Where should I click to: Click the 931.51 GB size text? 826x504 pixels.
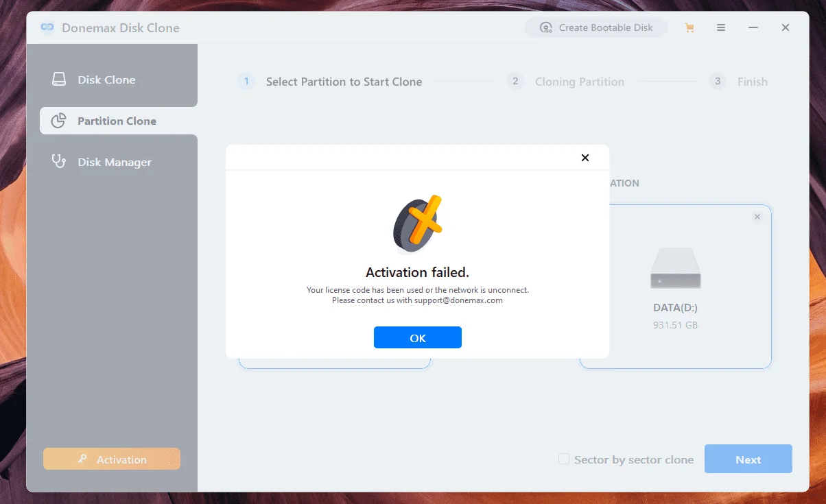click(x=676, y=325)
